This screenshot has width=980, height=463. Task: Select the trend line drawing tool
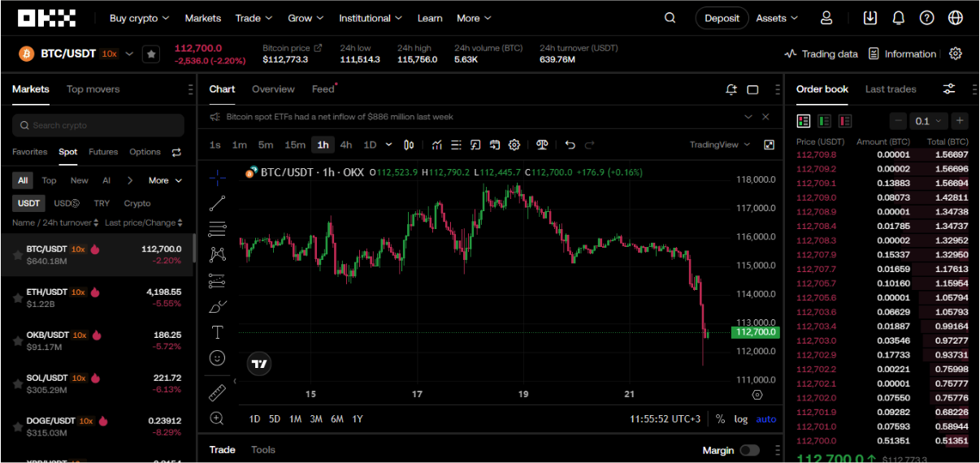(x=217, y=203)
